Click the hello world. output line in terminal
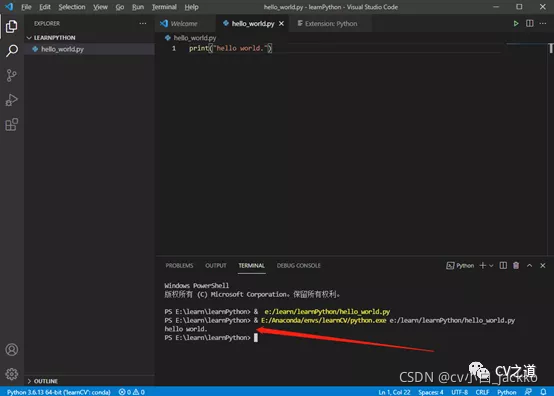This screenshot has height=396, width=554. [x=185, y=329]
